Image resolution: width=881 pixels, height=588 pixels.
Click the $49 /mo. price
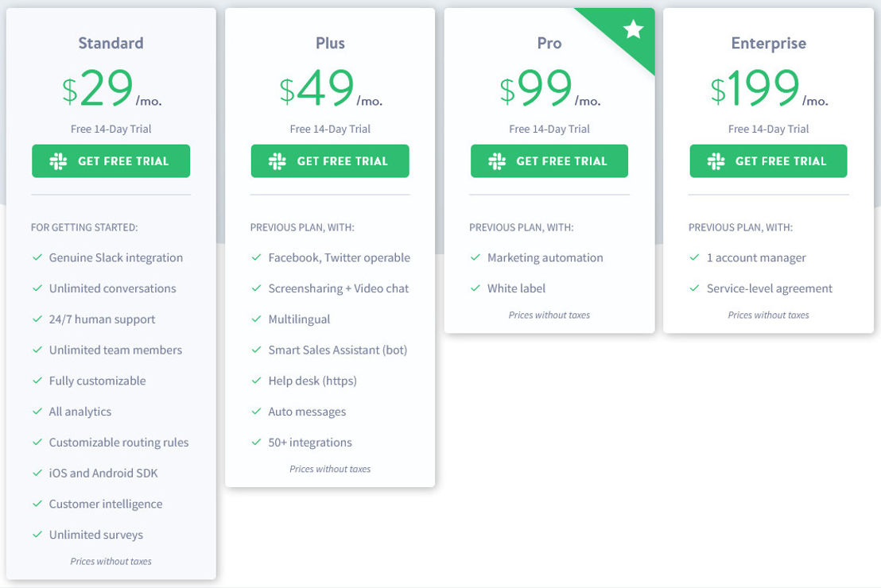[331, 88]
